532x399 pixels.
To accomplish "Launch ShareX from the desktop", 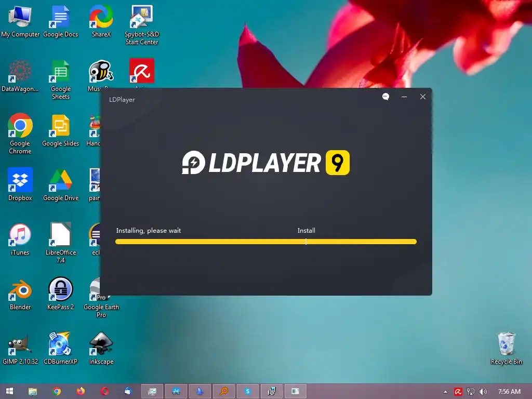I will click(x=101, y=21).
